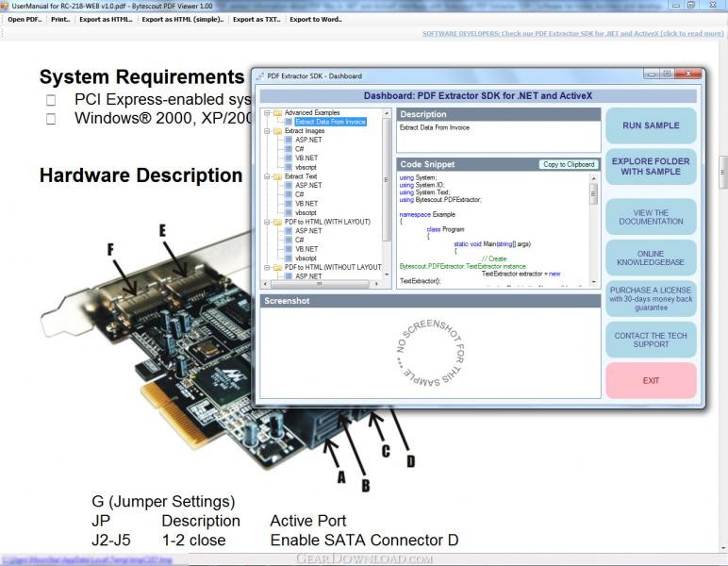Click the VB.NET sample icon under Extract Text
The image size is (728, 566).
click(289, 204)
